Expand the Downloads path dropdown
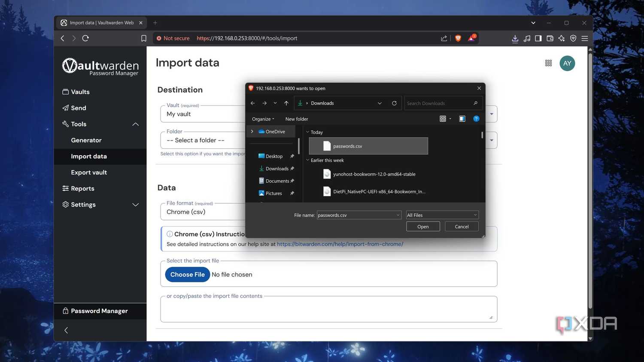Viewport: 644px width, 362px height. [380, 103]
